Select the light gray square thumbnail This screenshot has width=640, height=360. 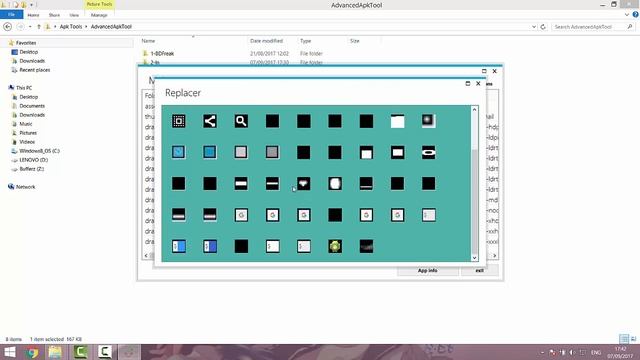[x=241, y=152]
